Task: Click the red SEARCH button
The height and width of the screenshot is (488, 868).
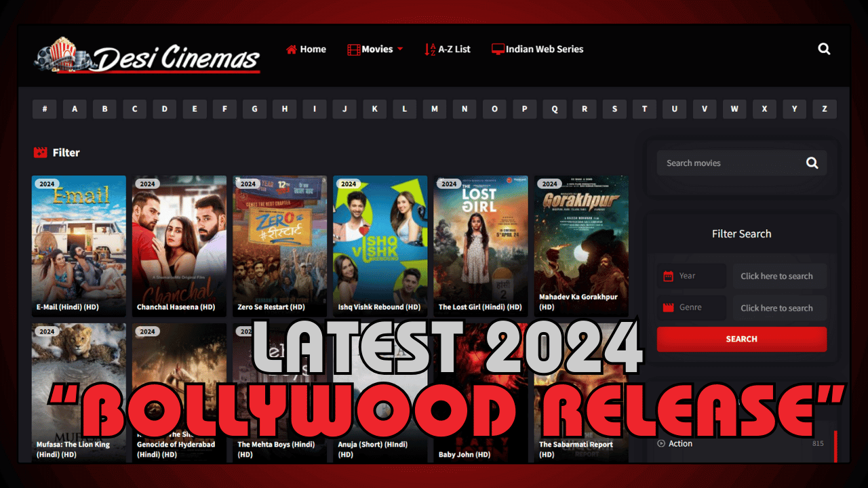Action: pos(741,339)
